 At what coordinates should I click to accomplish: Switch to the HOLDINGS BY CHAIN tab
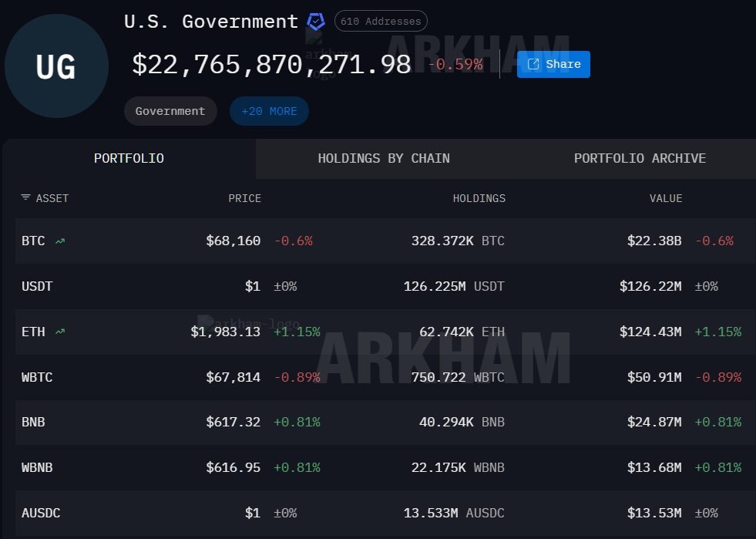pyautogui.click(x=383, y=158)
